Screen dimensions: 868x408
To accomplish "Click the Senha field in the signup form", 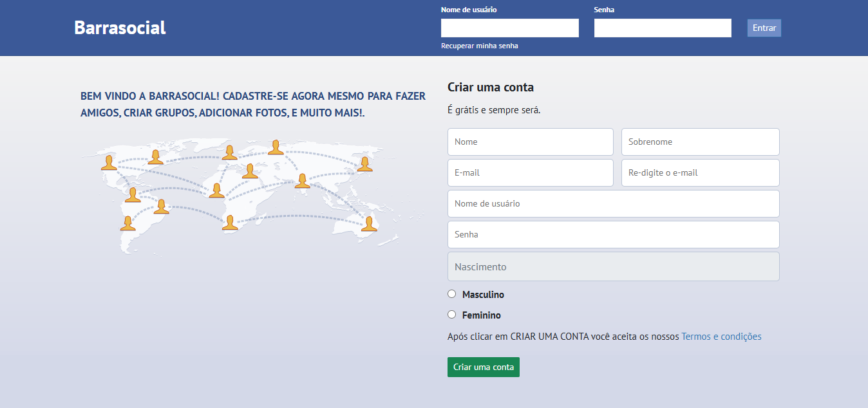I will pos(613,234).
